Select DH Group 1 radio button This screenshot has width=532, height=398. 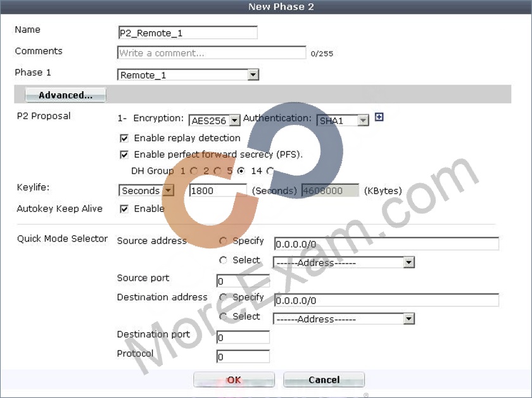[x=194, y=171]
